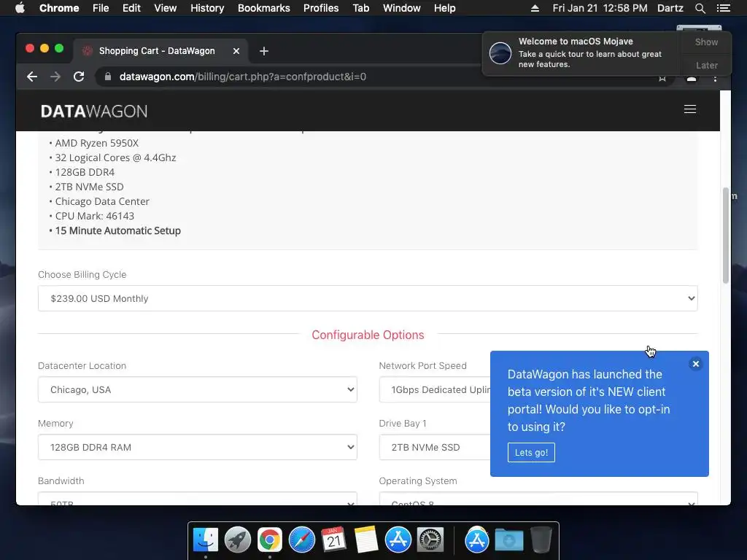Open the Apple menu
747x560 pixels.
pos(20,8)
